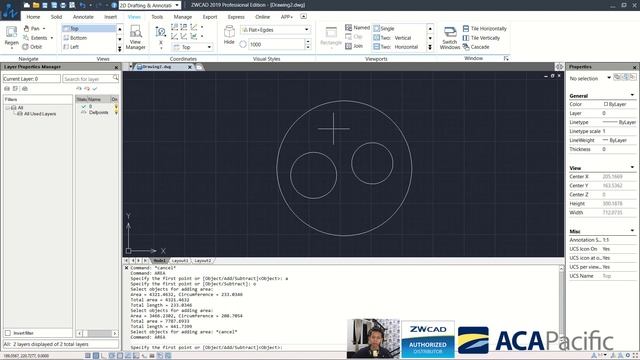The width and height of the screenshot is (640, 360).
Task: Select the Defpoints layer row
Action: click(97, 112)
